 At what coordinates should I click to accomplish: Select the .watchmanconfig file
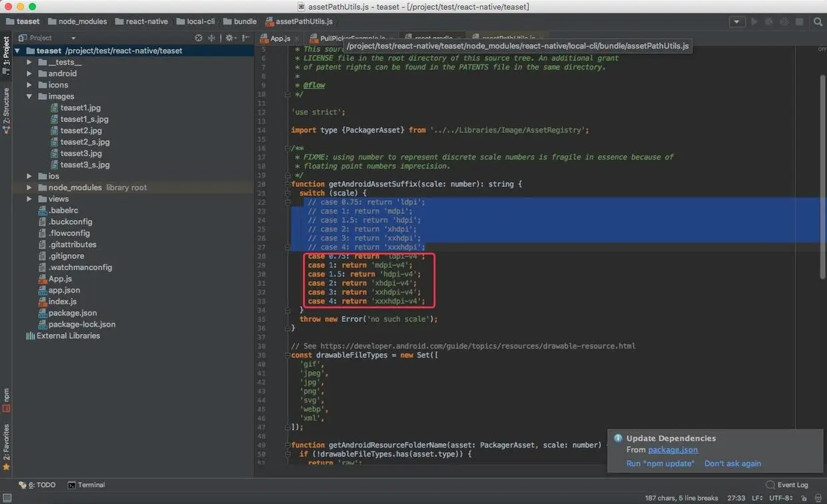coord(80,267)
